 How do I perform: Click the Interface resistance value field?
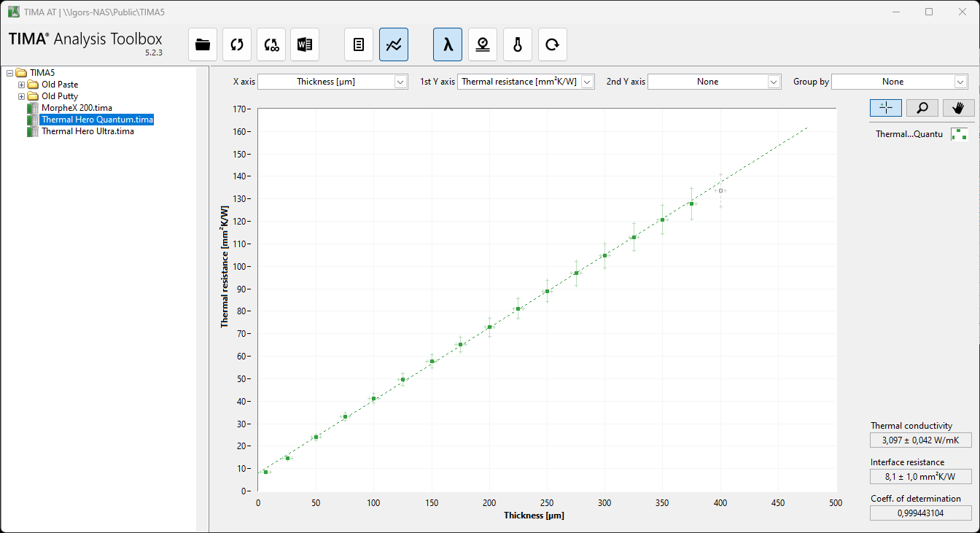point(921,476)
